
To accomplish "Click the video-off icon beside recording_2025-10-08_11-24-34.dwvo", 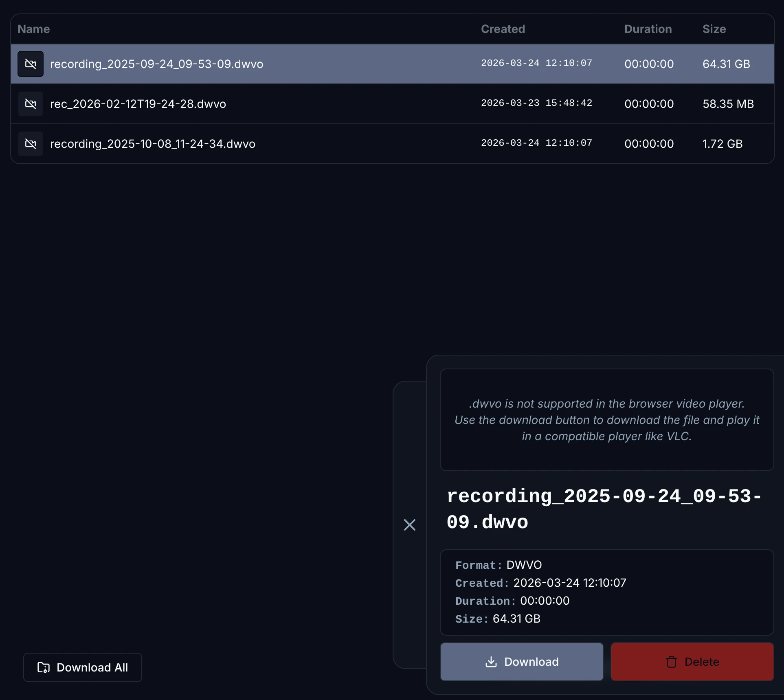I will pyautogui.click(x=31, y=143).
